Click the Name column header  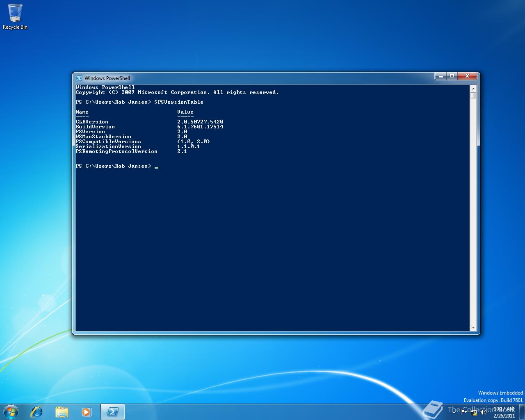tap(82, 112)
